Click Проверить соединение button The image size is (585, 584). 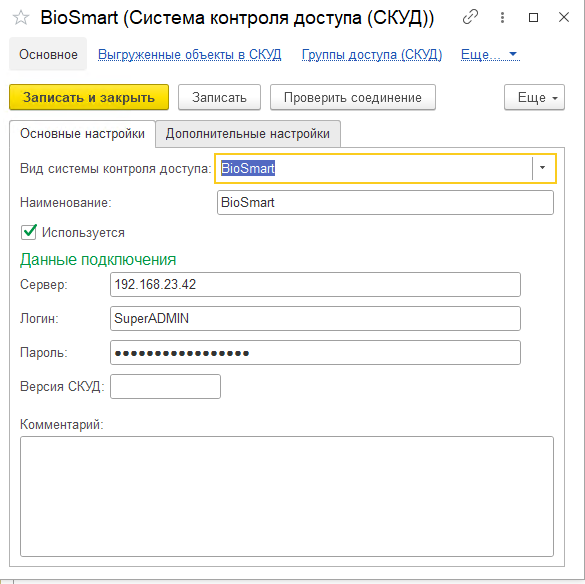click(x=353, y=97)
